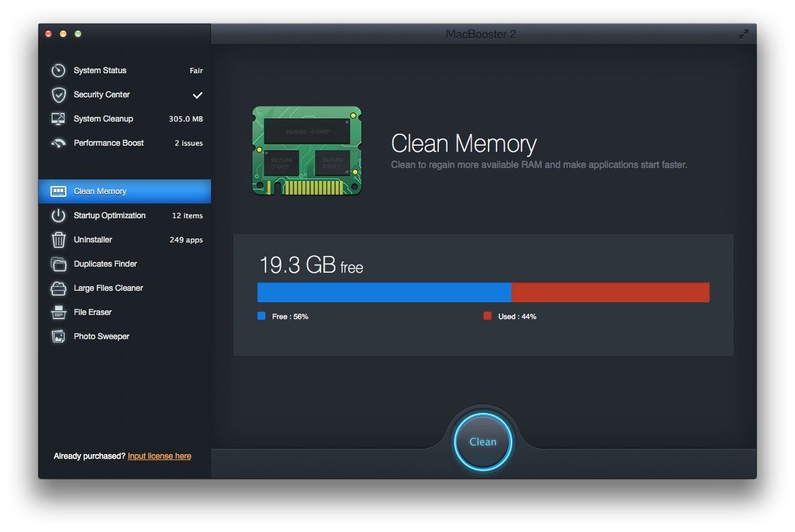The image size is (795, 532).
Task: Click the 19.3 GB free readout
Action: tap(310, 265)
